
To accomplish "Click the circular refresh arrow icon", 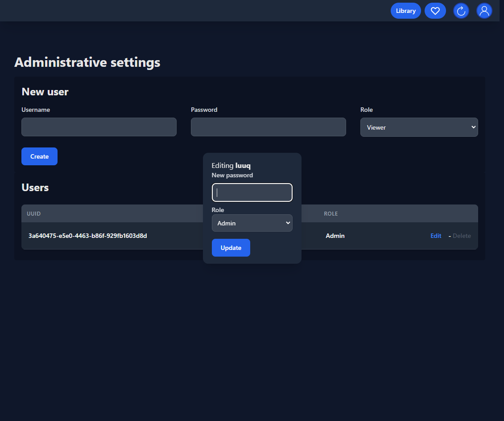I will point(461,11).
